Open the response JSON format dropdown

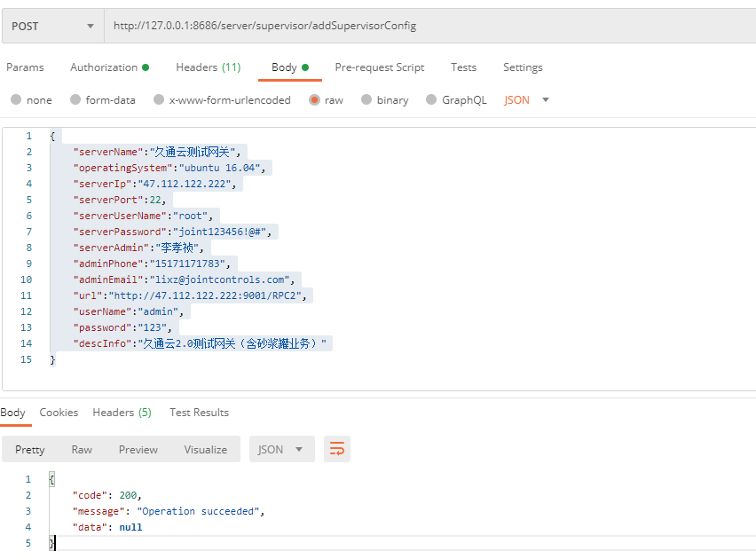click(x=281, y=450)
